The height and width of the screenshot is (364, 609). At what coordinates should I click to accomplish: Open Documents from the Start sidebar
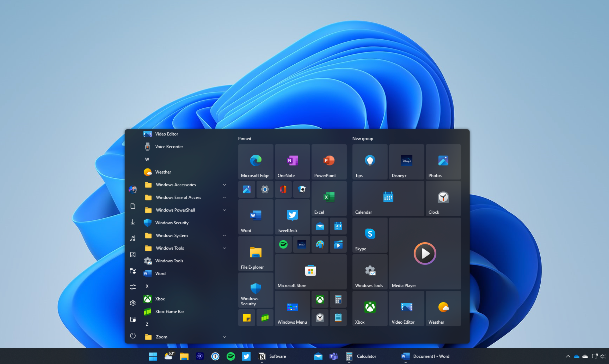tap(133, 206)
